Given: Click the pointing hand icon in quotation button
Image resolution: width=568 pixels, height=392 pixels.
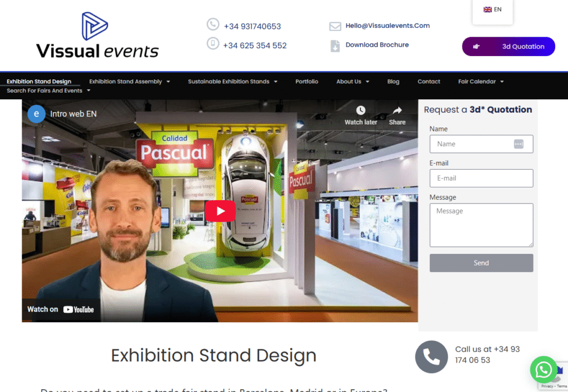Looking at the screenshot, I should 476,47.
